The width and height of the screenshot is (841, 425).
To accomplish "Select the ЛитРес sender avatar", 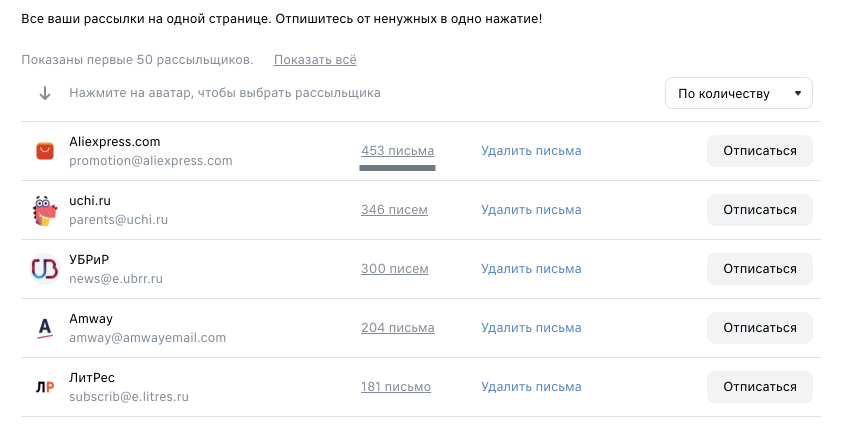I will pos(45,387).
